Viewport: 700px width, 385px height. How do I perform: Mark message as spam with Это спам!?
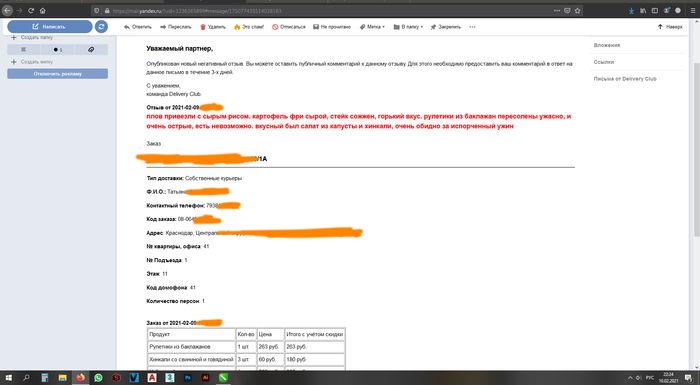click(x=249, y=27)
